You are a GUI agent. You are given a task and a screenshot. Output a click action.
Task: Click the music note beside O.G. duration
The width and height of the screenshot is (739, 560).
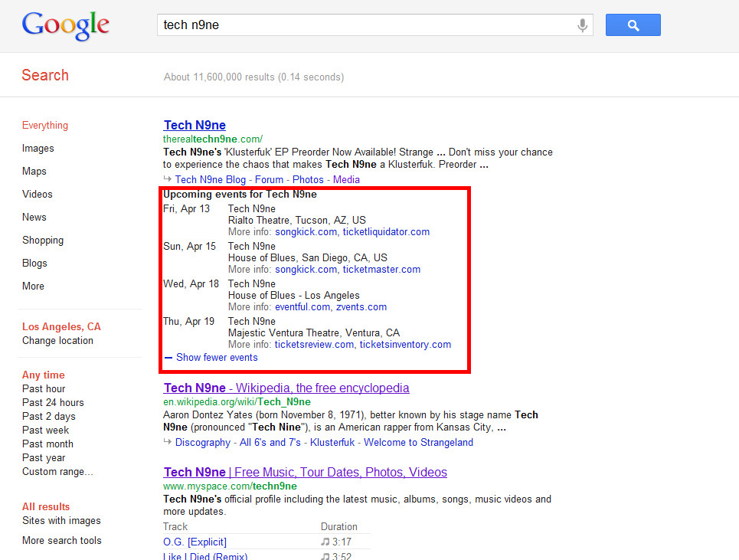click(325, 542)
